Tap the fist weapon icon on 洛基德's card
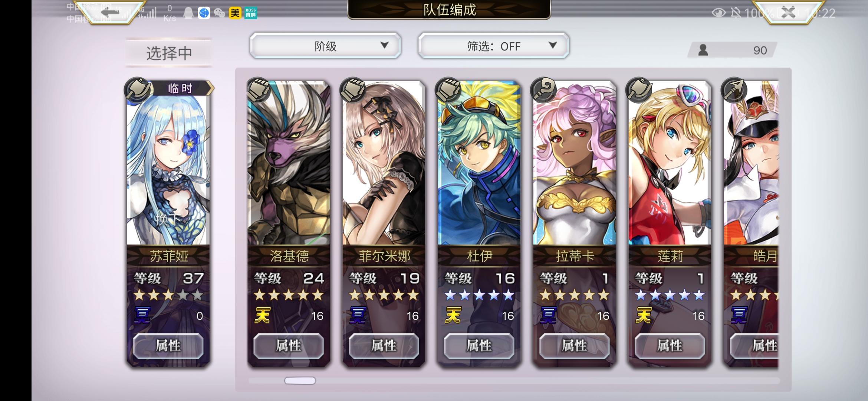This screenshot has height=401, width=868. [x=258, y=89]
